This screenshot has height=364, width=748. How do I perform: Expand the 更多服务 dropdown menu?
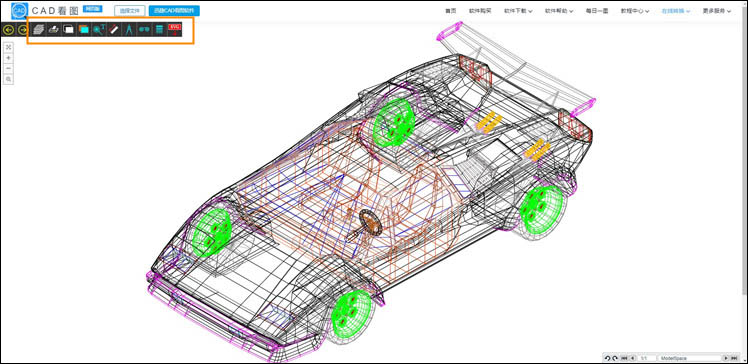717,10
